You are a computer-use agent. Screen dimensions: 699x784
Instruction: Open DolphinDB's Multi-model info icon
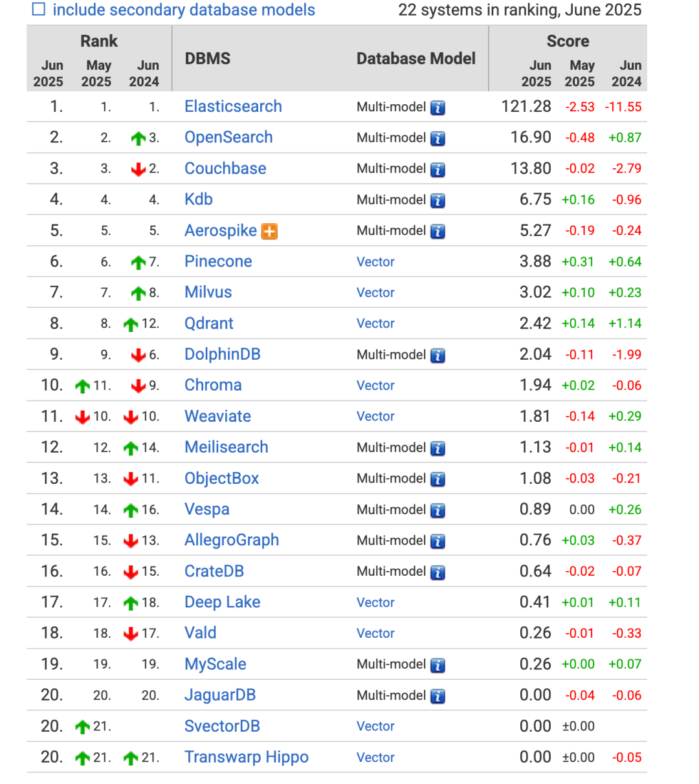click(x=438, y=356)
